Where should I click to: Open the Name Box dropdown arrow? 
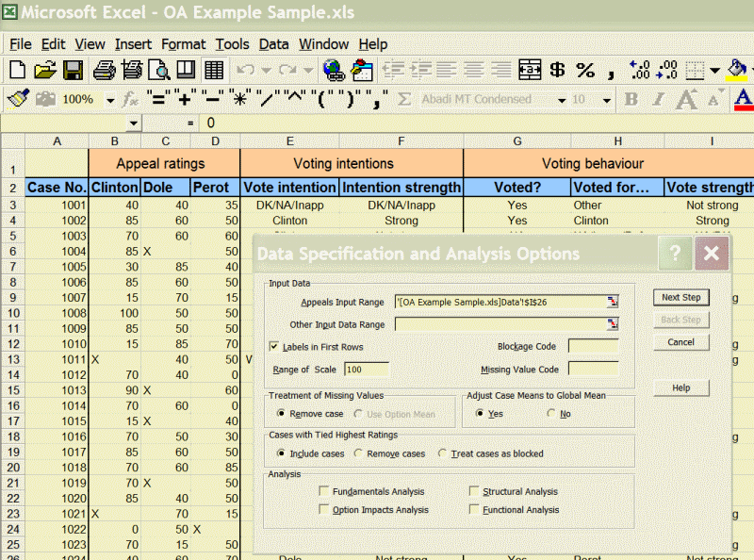pyautogui.click(x=133, y=124)
